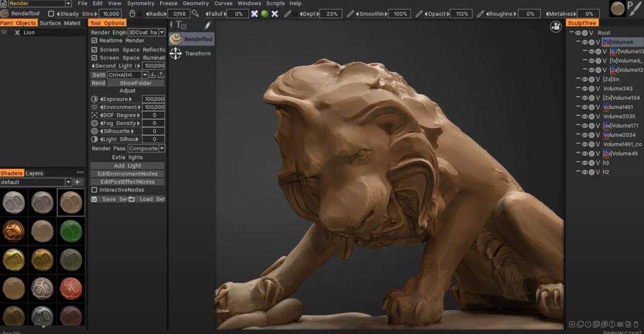Click the text tool icon above RenderTool
The height and width of the screenshot is (334, 644).
tap(180, 25)
